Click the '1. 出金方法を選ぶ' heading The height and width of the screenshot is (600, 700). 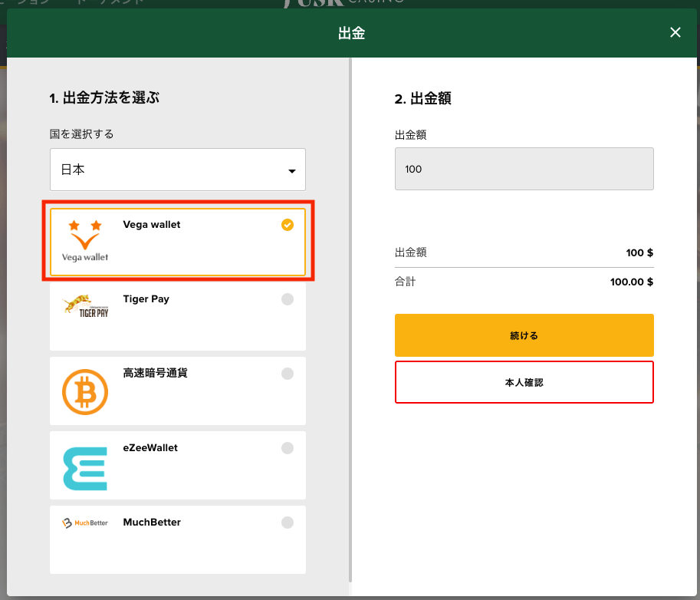point(104,98)
